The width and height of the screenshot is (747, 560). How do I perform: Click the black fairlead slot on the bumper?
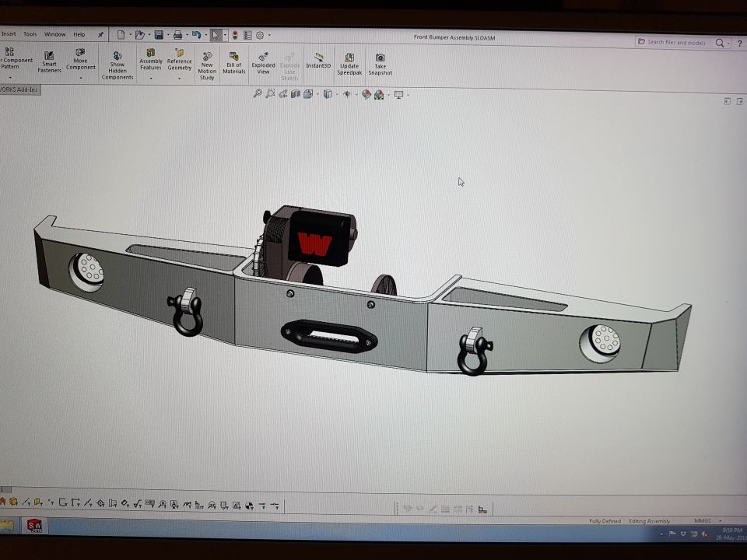tap(329, 336)
